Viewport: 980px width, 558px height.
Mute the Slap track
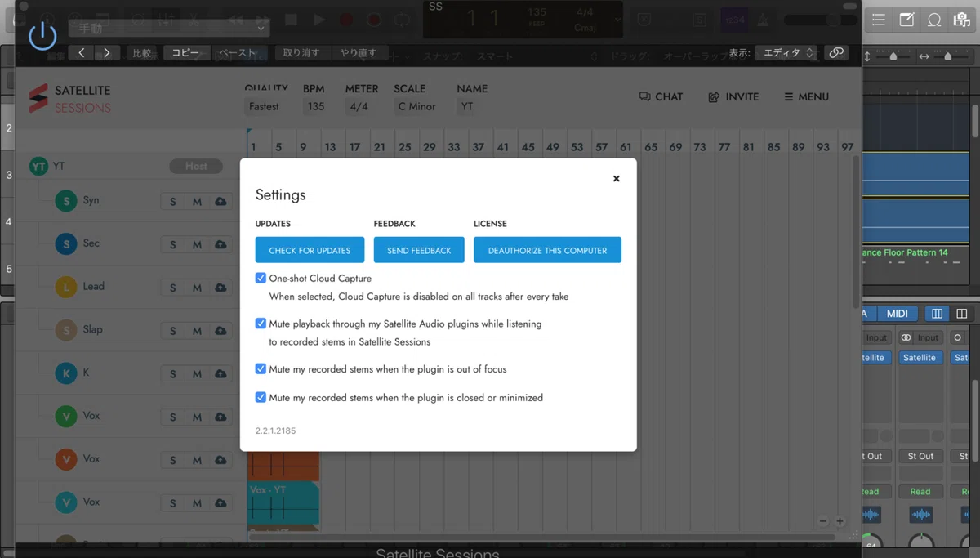point(197,331)
